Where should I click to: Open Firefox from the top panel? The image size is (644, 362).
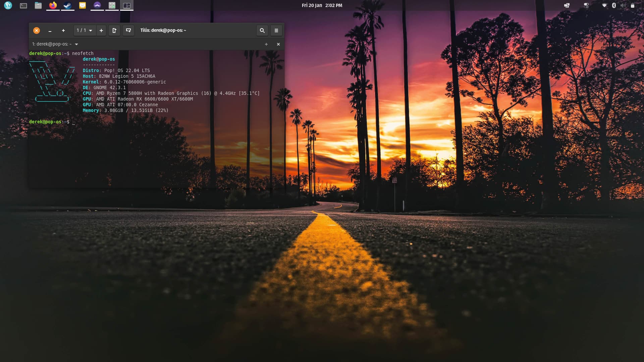tap(53, 5)
